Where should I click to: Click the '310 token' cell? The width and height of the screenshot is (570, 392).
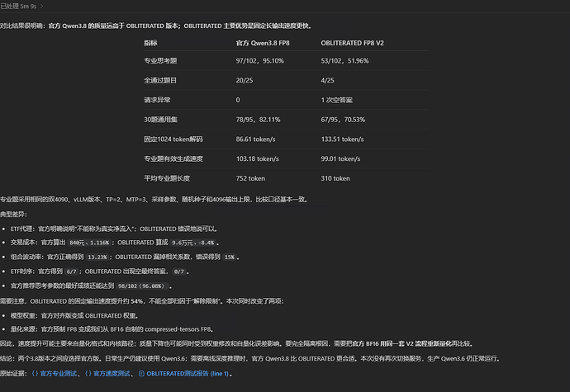tap(335, 178)
